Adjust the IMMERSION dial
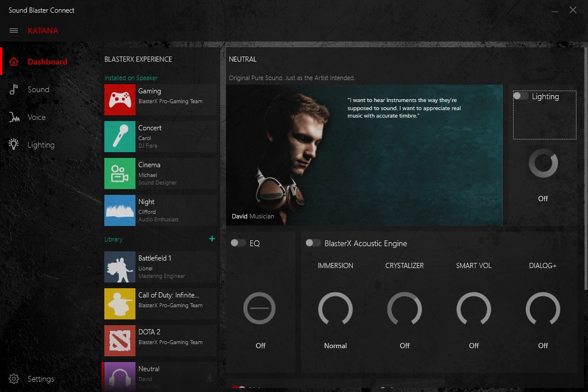This screenshot has width=588, height=392. click(335, 310)
